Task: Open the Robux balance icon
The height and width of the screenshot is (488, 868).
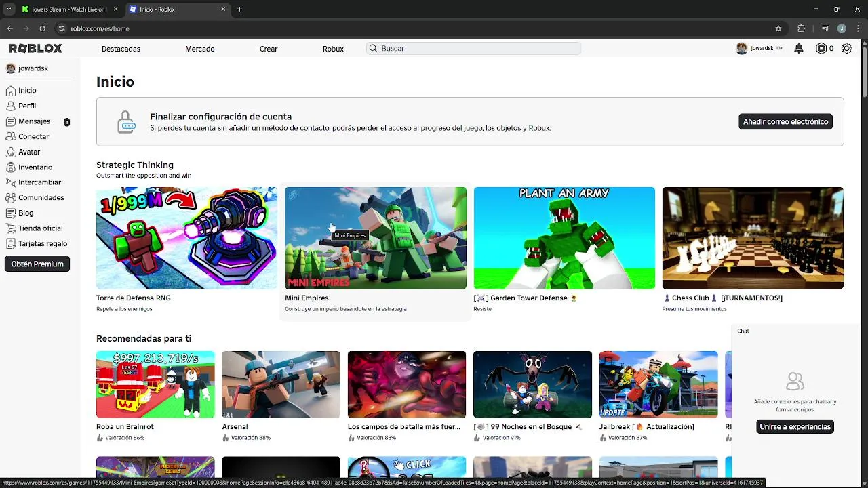Action: click(821, 48)
